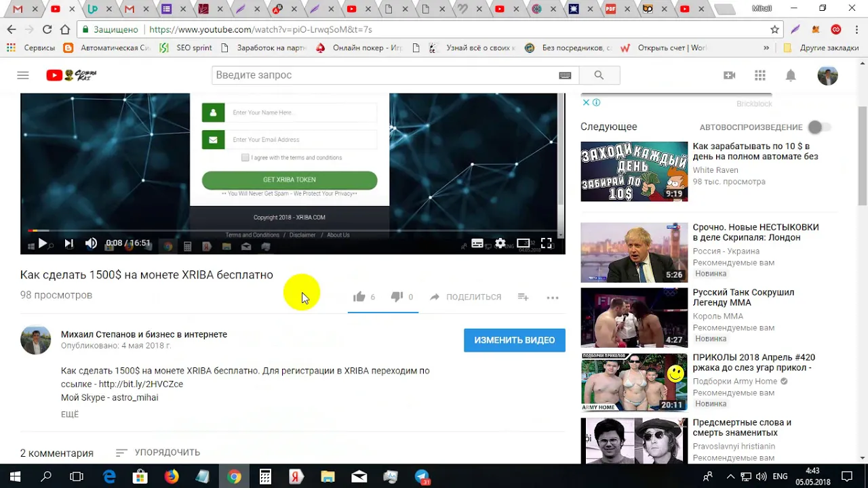The image size is (868, 488).
Task: Open thumbnail of White Raven 10$ video
Action: 634,171
